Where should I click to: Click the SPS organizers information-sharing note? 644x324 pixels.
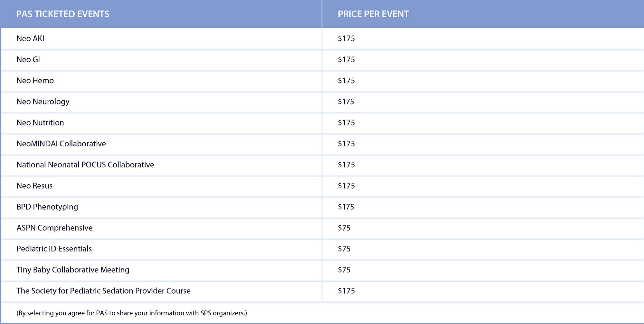(x=132, y=313)
